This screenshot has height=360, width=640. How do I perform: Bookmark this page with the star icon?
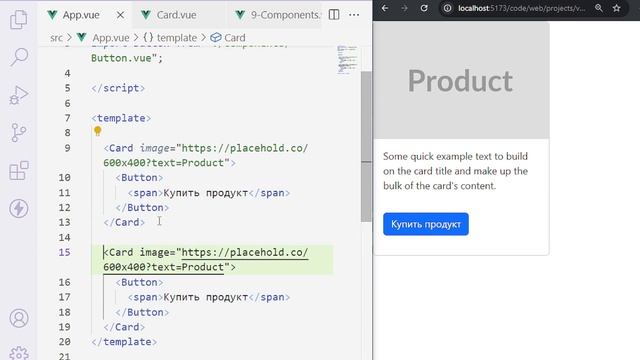(x=616, y=8)
